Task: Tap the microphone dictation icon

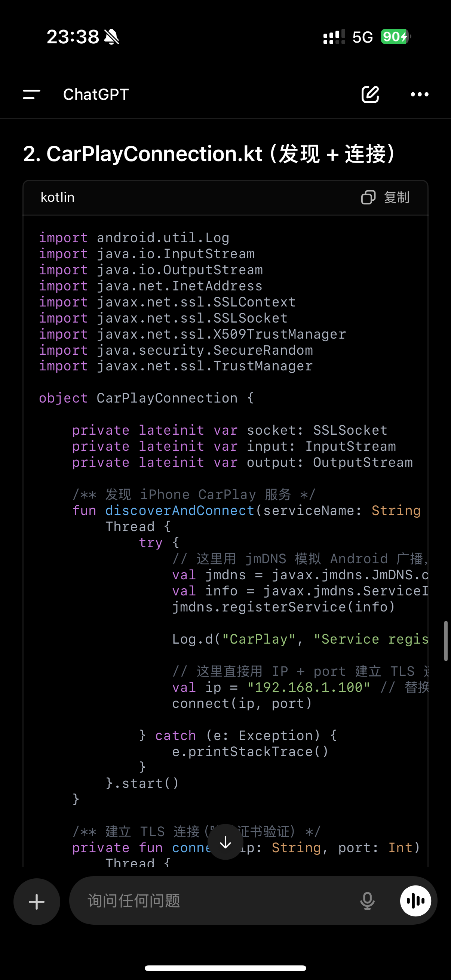Action: click(x=367, y=901)
